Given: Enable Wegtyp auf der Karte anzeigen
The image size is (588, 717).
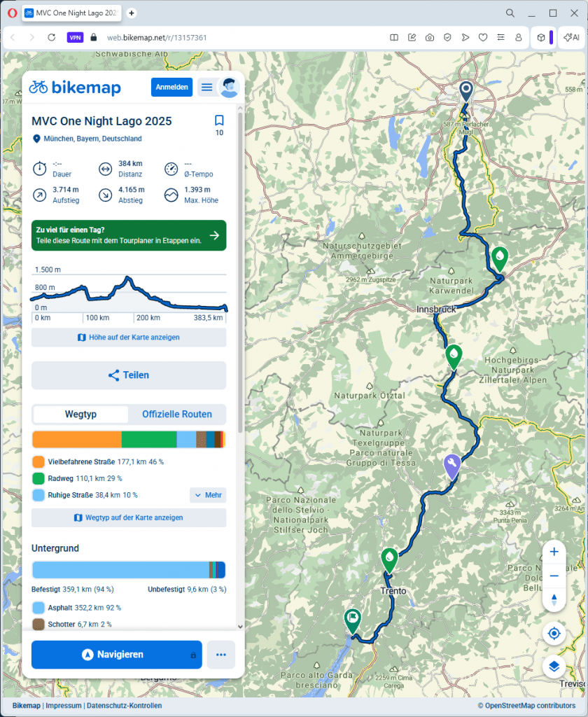Looking at the screenshot, I should click(x=129, y=517).
